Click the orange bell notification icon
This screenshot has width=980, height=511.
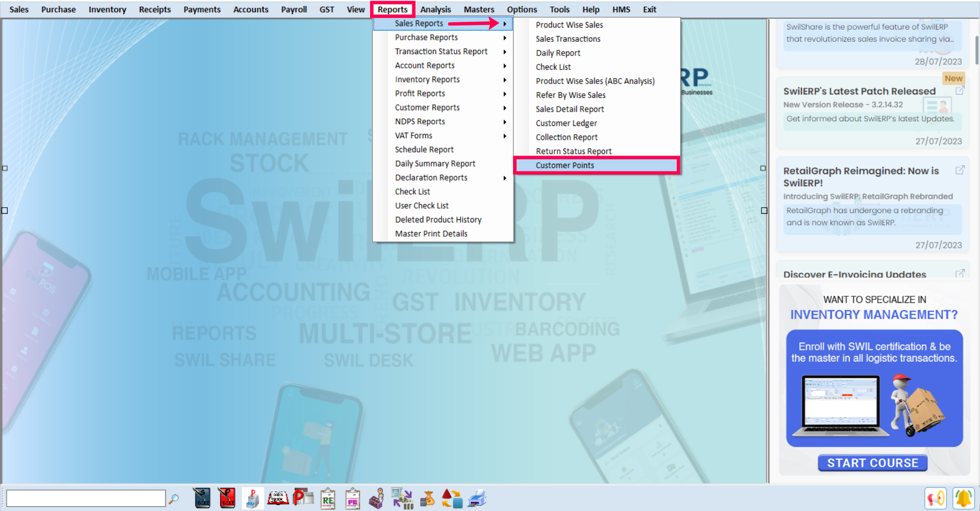963,498
